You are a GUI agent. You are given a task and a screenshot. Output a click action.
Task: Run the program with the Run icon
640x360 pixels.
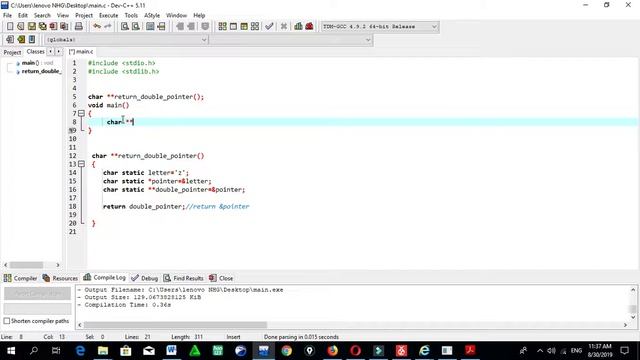tap(233, 27)
